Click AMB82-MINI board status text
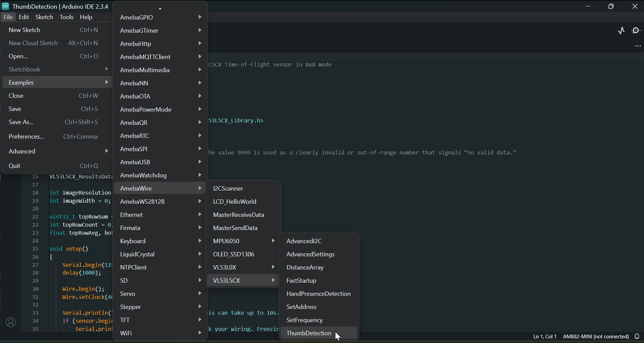This screenshot has height=343, width=644. (595, 337)
